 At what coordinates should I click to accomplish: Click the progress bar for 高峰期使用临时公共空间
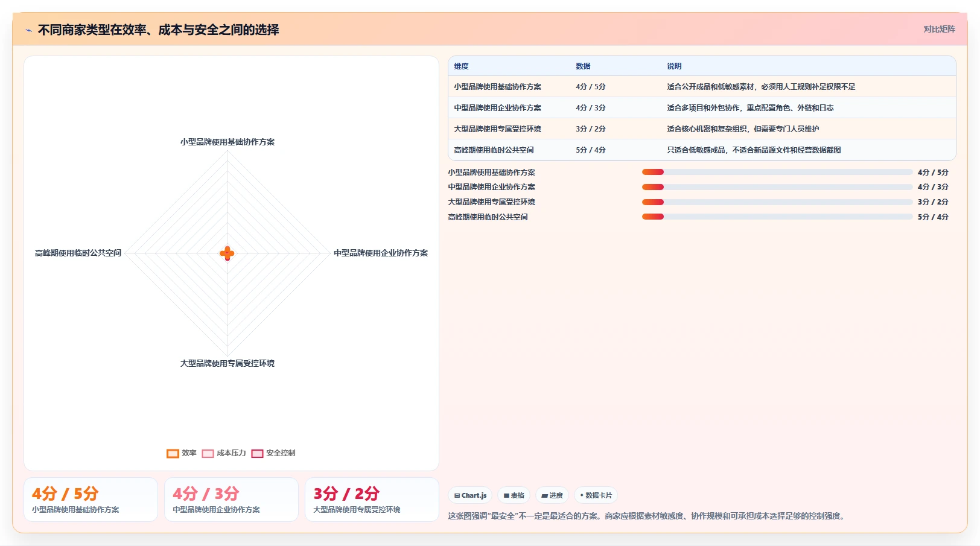[x=777, y=217]
